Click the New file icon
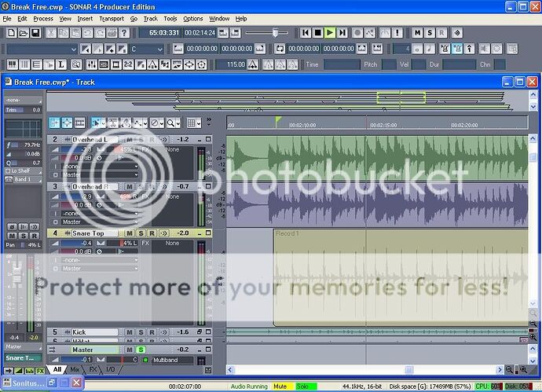542x392 pixels. point(12,33)
